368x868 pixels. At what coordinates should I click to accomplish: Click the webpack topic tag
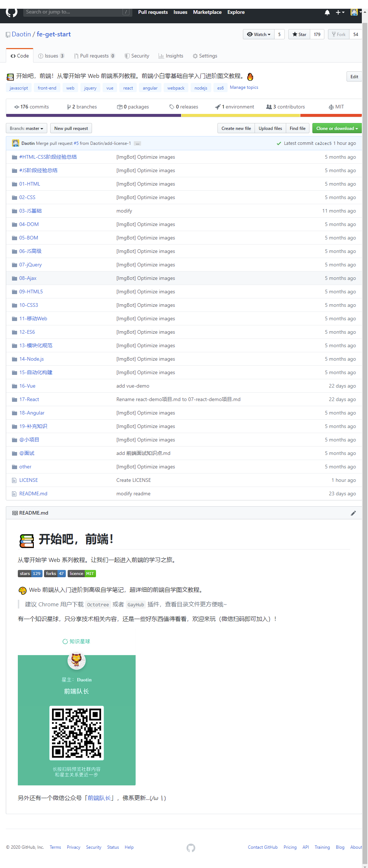click(176, 88)
